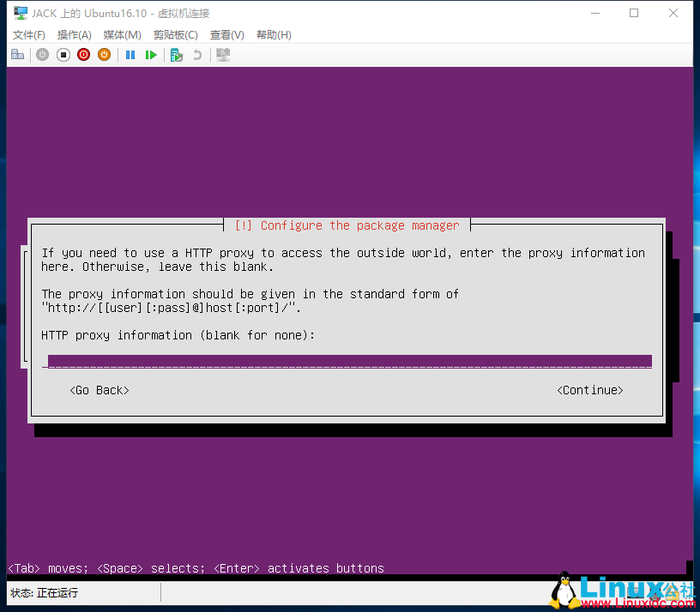Open the 操作(A) menu
700x612 pixels.
(74, 34)
